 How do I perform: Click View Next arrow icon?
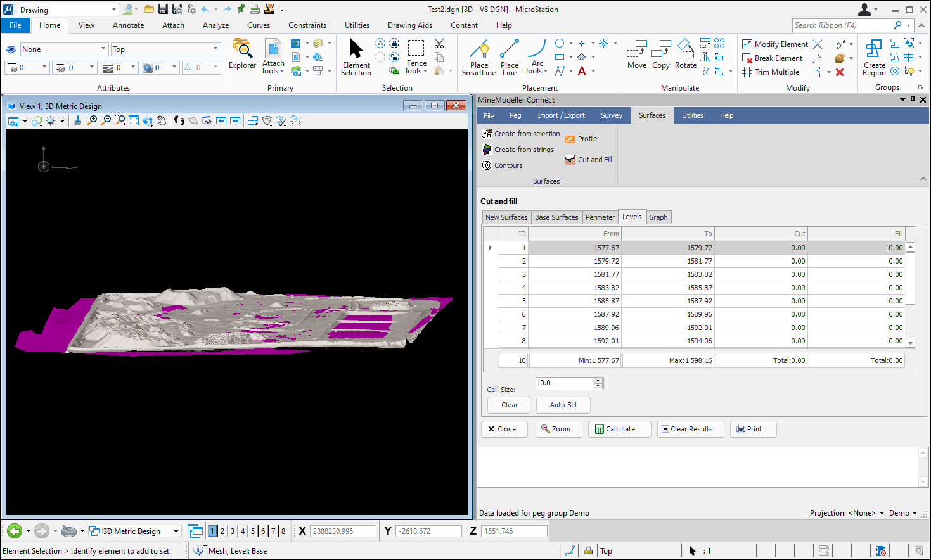[x=235, y=120]
